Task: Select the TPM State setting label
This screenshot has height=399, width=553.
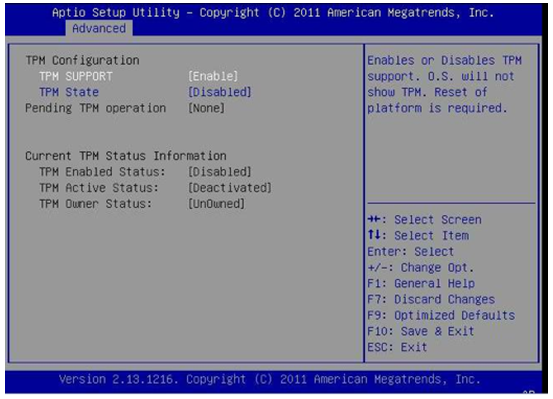Action: coord(69,92)
